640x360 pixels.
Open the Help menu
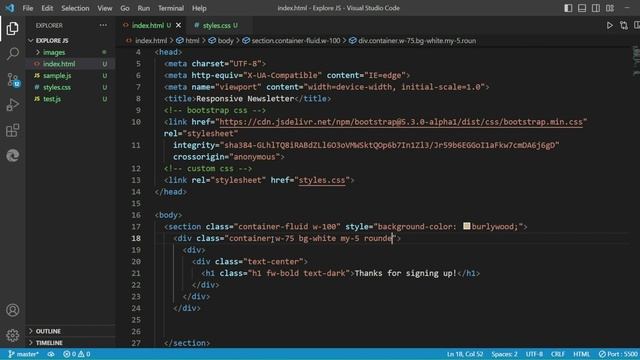click(x=199, y=8)
